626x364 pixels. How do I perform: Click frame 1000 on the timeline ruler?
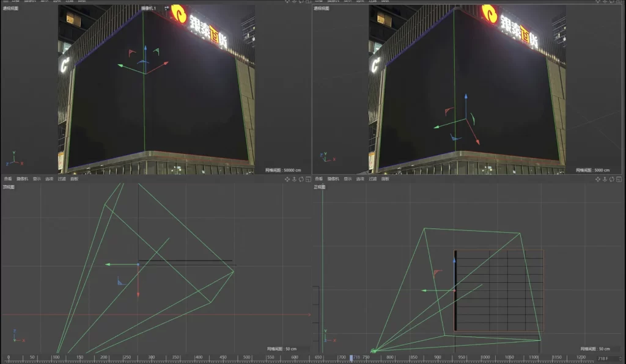pos(485,358)
